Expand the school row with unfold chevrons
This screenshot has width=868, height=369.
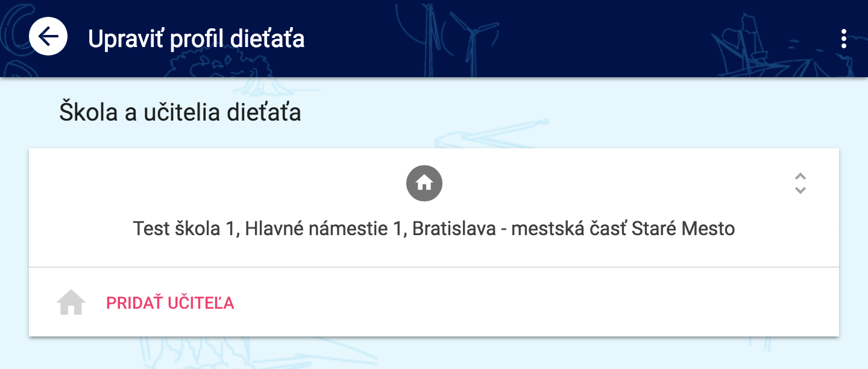[x=800, y=183]
